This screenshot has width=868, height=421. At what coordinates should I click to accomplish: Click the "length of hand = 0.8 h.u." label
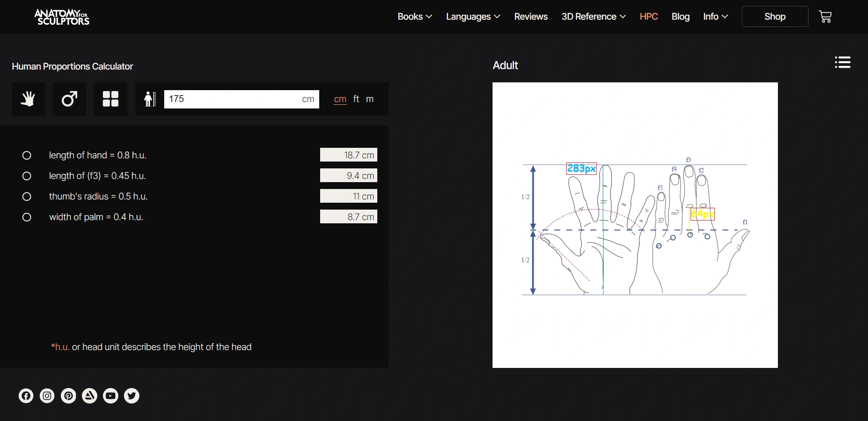coord(98,156)
